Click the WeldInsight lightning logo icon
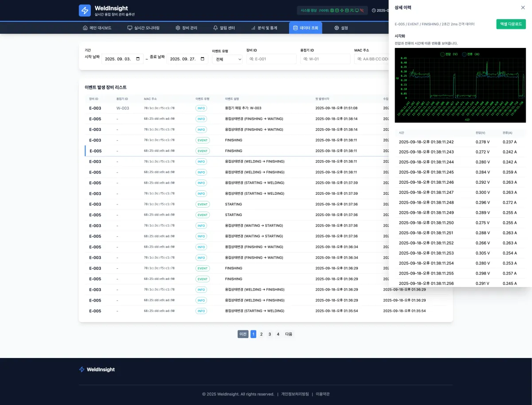The width and height of the screenshot is (532, 405). [85, 11]
